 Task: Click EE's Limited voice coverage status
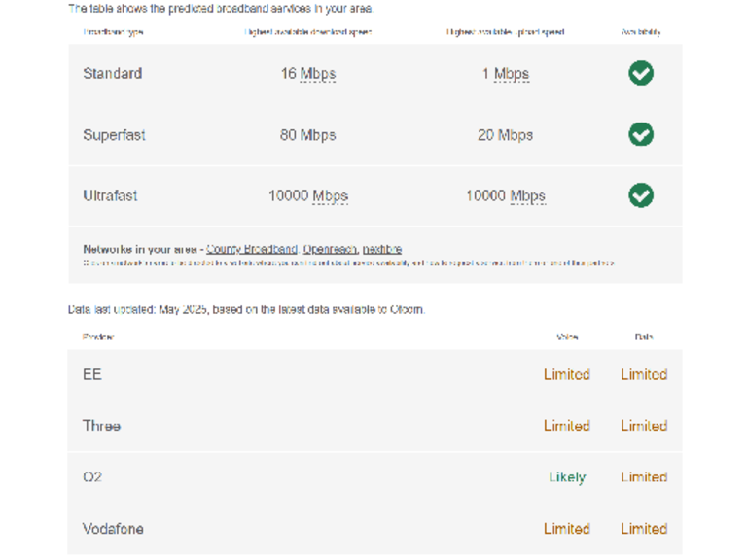click(567, 374)
